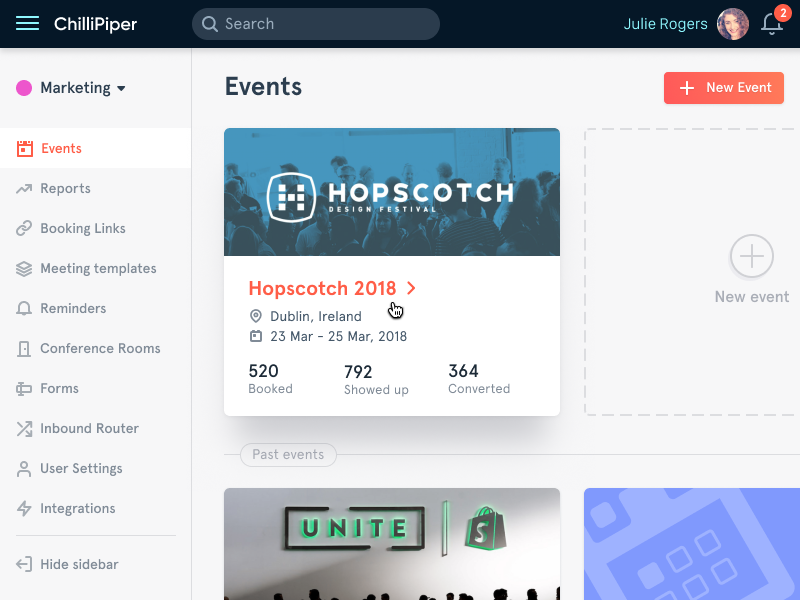
Task: Click the New event placeholder label
Action: click(x=752, y=296)
